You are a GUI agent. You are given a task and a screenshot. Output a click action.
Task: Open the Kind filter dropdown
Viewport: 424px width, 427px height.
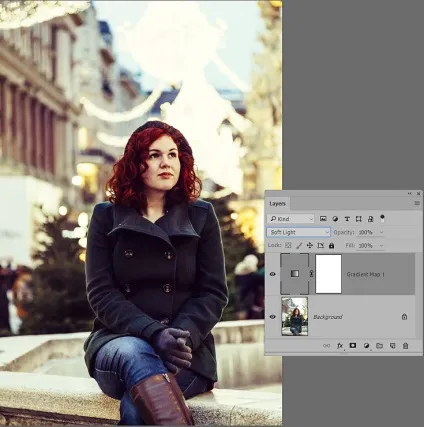291,219
